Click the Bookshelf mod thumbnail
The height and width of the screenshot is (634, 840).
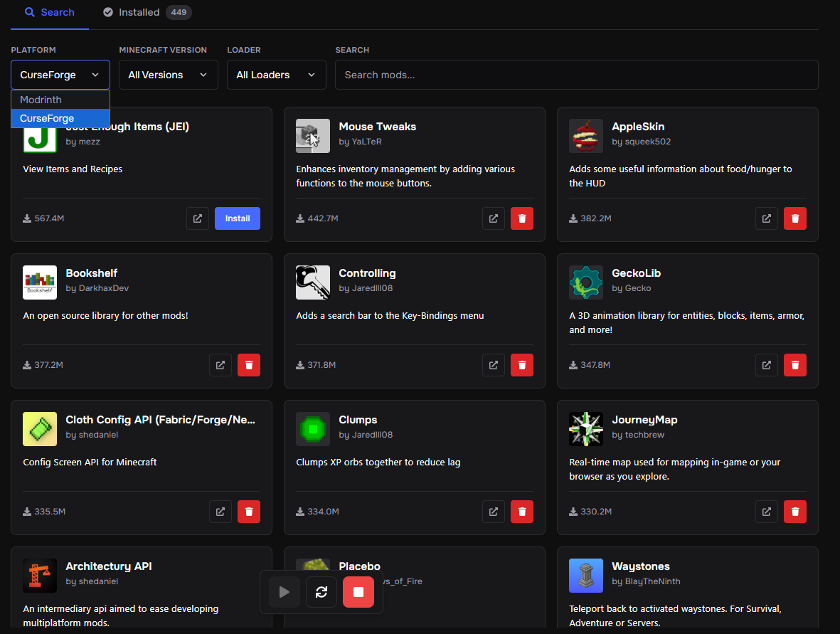(40, 282)
